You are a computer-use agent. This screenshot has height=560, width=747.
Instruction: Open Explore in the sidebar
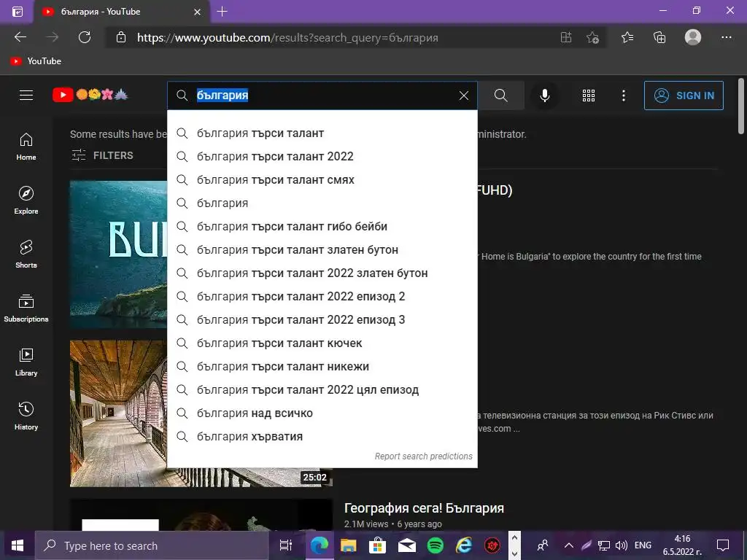click(26, 201)
